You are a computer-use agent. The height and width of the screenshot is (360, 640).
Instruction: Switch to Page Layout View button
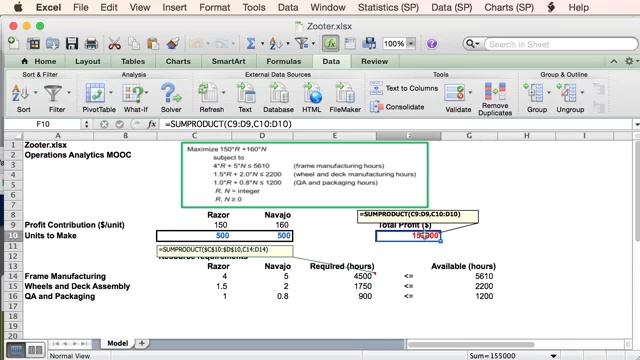35,350
